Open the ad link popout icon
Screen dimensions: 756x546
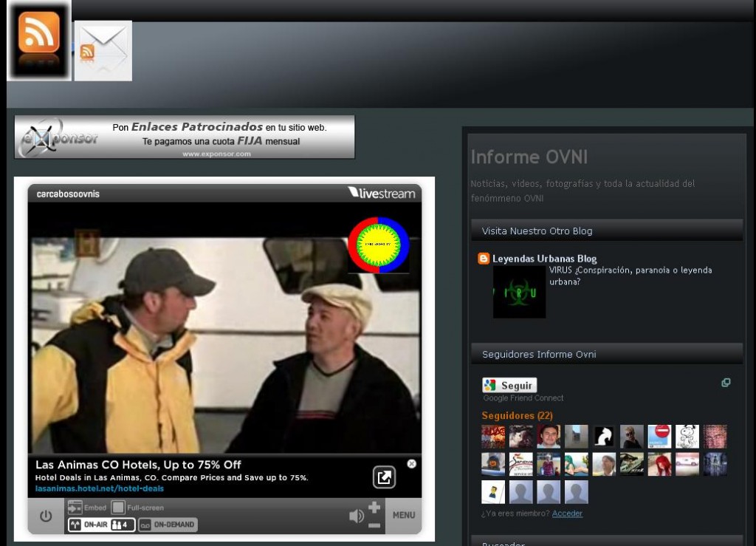point(384,477)
